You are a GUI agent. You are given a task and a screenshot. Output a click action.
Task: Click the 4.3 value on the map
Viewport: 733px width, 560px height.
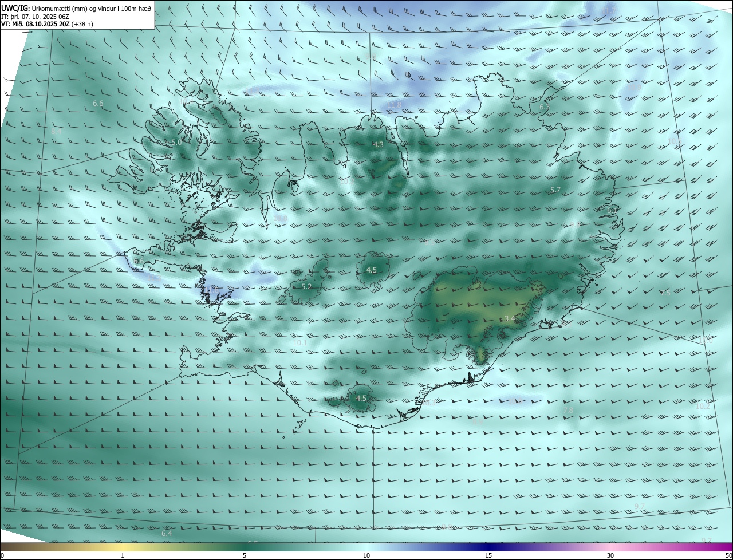(x=378, y=145)
